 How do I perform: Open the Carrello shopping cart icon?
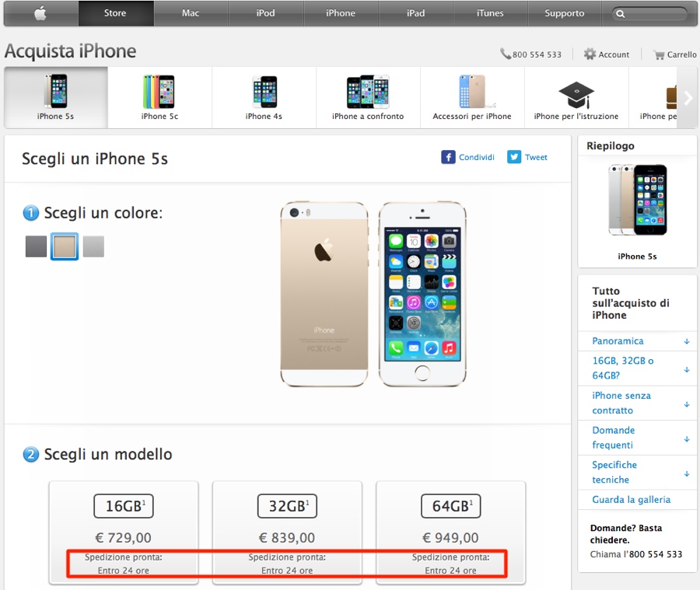pos(659,54)
